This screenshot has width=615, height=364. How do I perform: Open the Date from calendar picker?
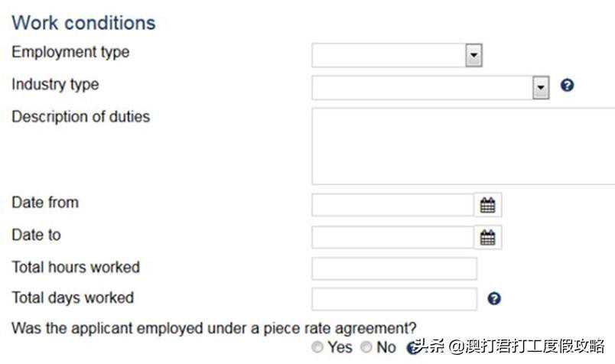click(x=488, y=205)
